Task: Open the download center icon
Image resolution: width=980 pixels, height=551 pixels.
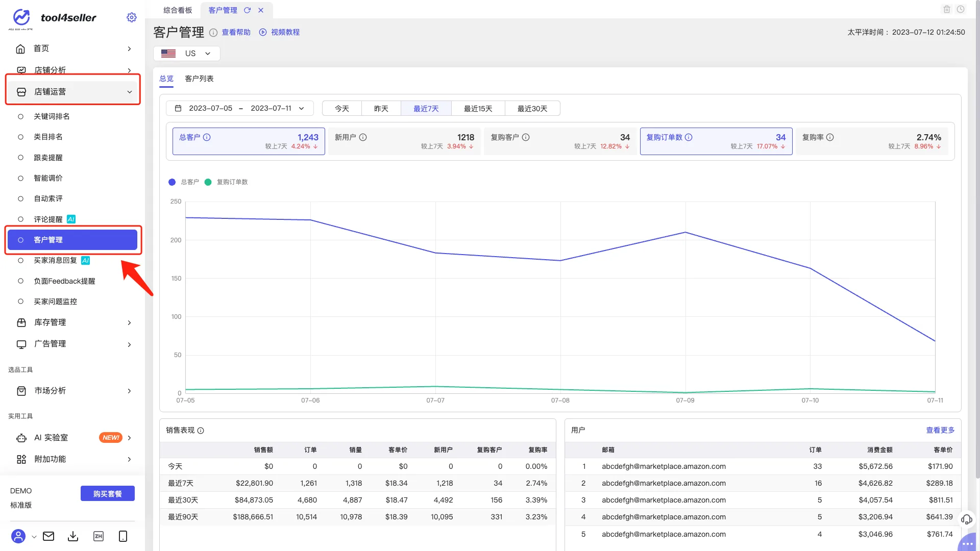Action: (73, 536)
